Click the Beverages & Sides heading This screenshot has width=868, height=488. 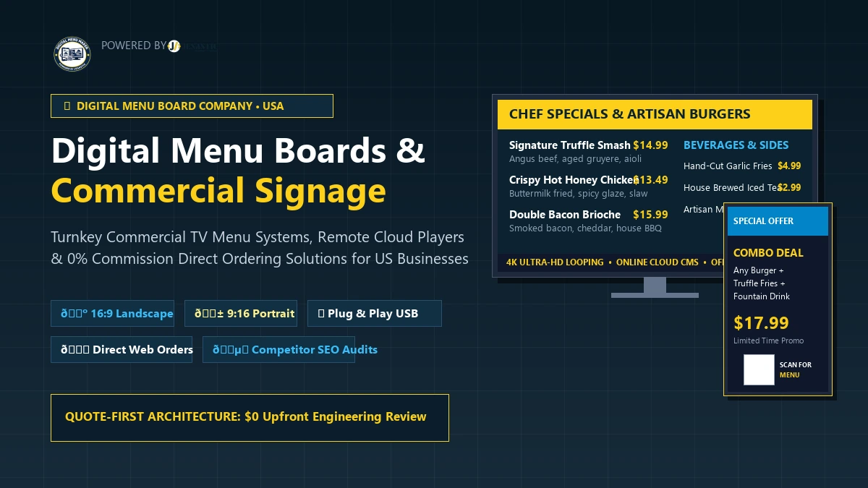coord(736,145)
